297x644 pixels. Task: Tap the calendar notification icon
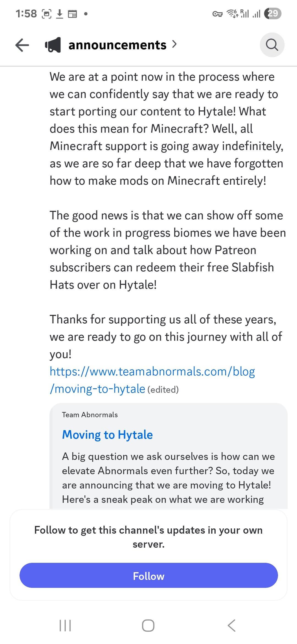[72, 13]
